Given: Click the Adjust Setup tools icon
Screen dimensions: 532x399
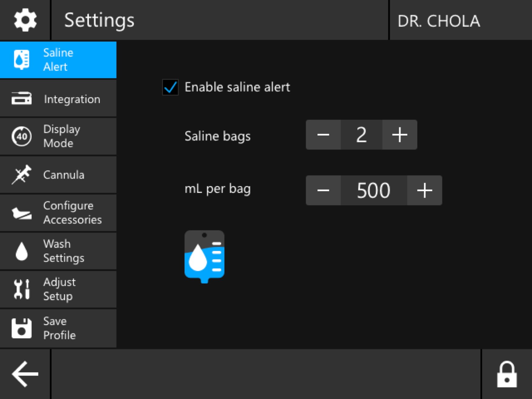Looking at the screenshot, I should coord(22,289).
